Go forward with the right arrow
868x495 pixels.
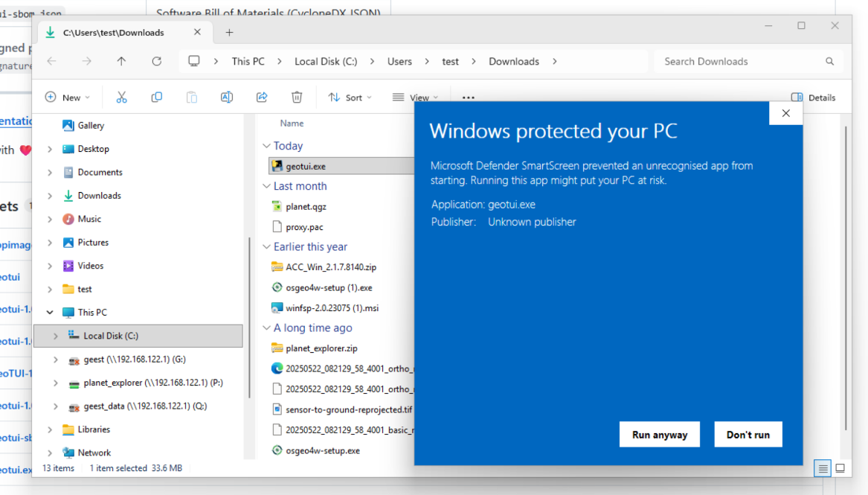86,62
